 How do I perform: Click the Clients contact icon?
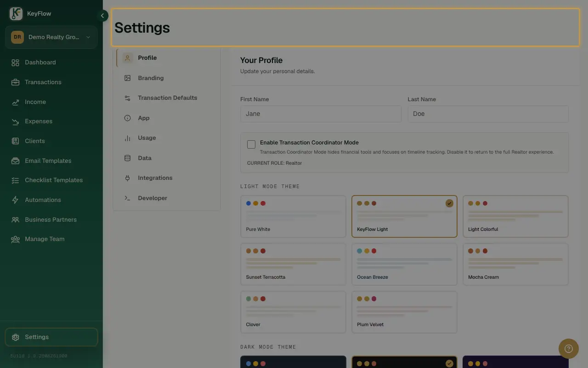pos(15,141)
